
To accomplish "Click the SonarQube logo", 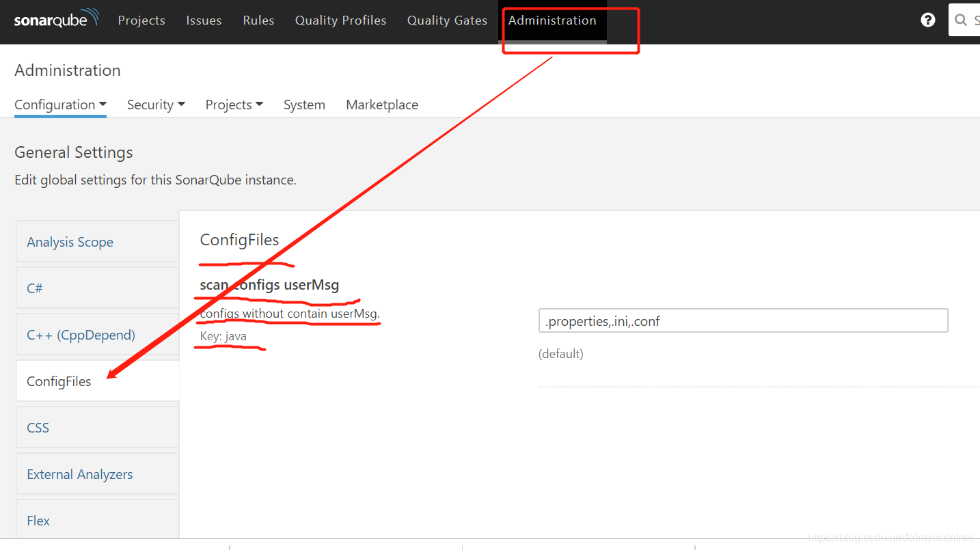I will coord(57,19).
